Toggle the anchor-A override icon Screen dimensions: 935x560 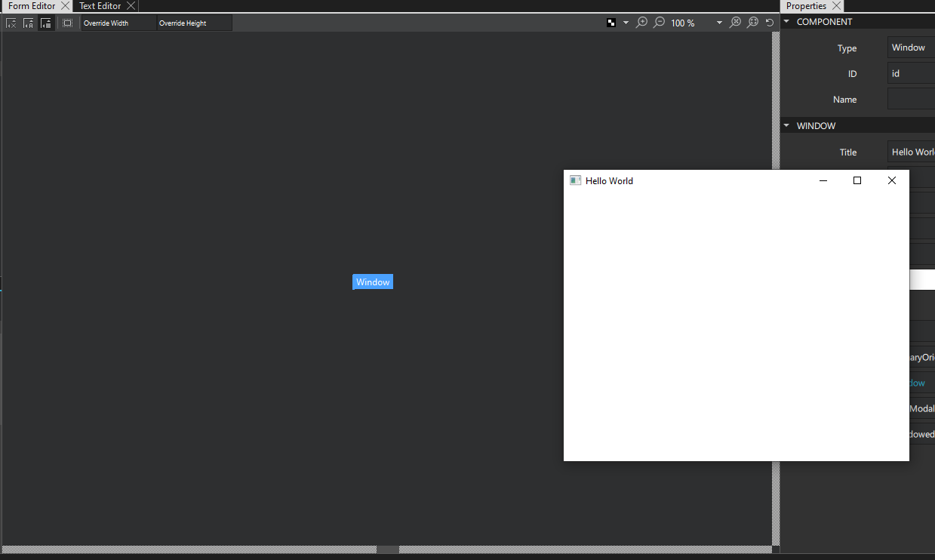pos(28,23)
